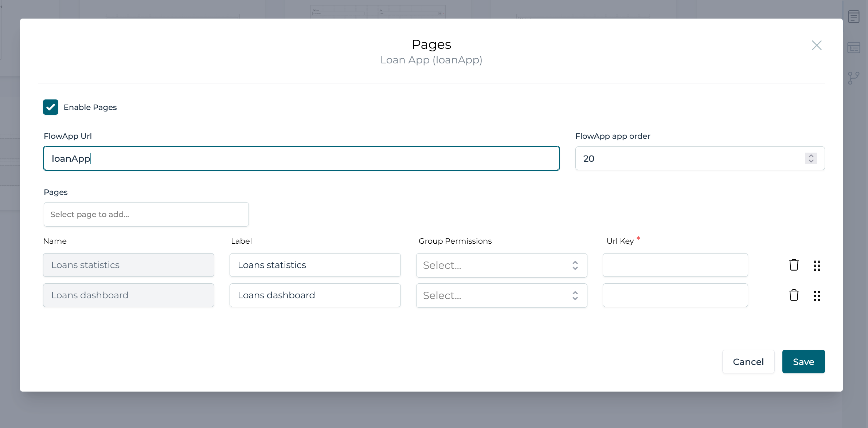Uncheck the Enable Pages checkbox
Image resolution: width=868 pixels, height=428 pixels.
click(51, 107)
